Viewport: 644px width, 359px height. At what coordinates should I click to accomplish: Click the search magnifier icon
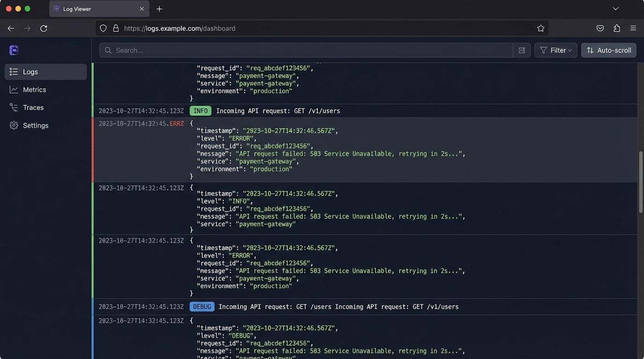coord(108,50)
